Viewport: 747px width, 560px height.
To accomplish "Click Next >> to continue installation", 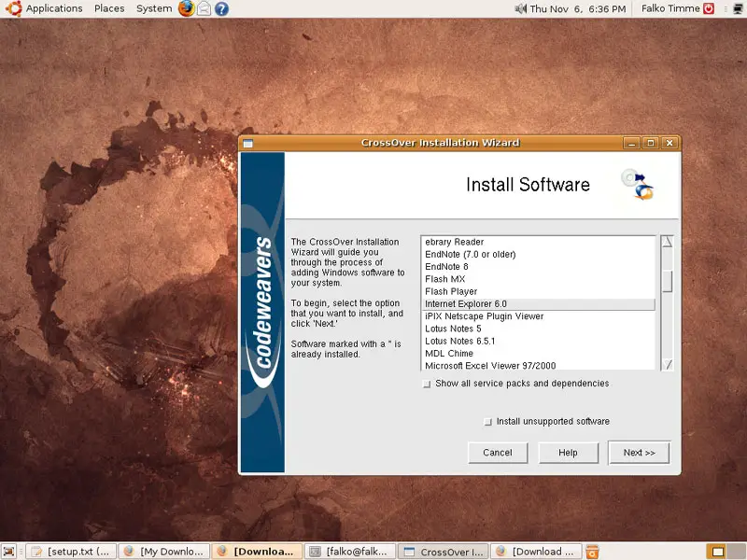I will coord(640,453).
